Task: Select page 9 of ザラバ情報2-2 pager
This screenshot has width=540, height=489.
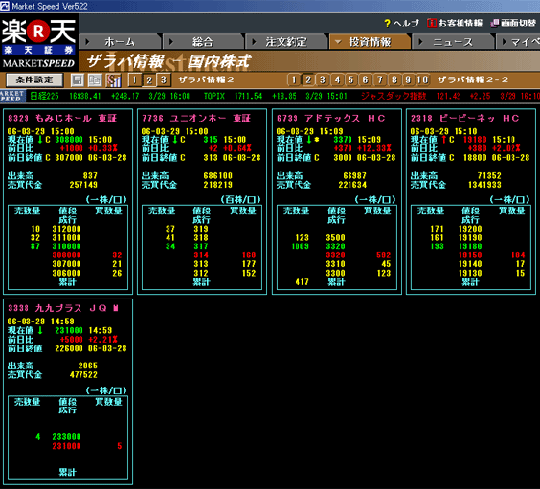Action: (x=408, y=80)
